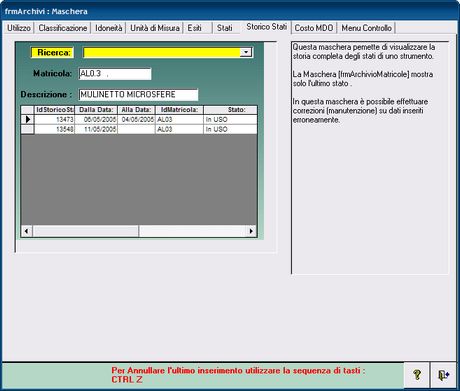Click the exit door icon

coord(443,375)
